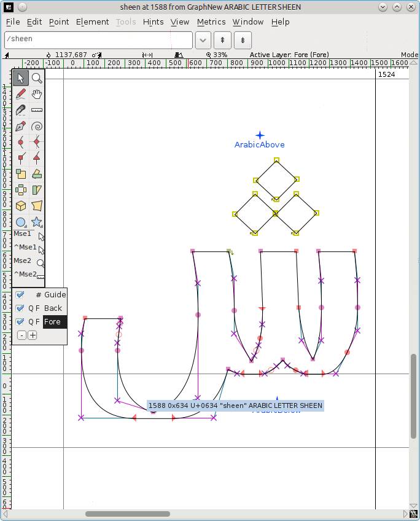Toggle Guide layer visibility checkbox
The width and height of the screenshot is (420, 521).
pyautogui.click(x=20, y=295)
